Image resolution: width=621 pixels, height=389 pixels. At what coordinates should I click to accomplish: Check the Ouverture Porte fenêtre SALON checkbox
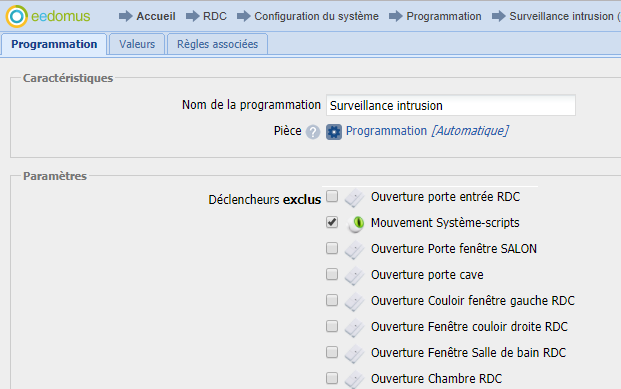(x=332, y=248)
